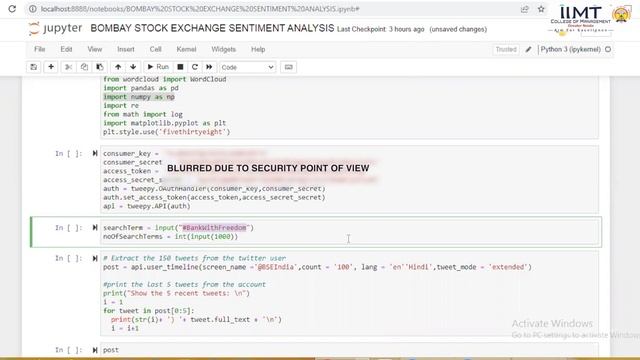Screen dimensions: 640x360
Task: Open the cell type Code dropdown
Action: point(247,67)
